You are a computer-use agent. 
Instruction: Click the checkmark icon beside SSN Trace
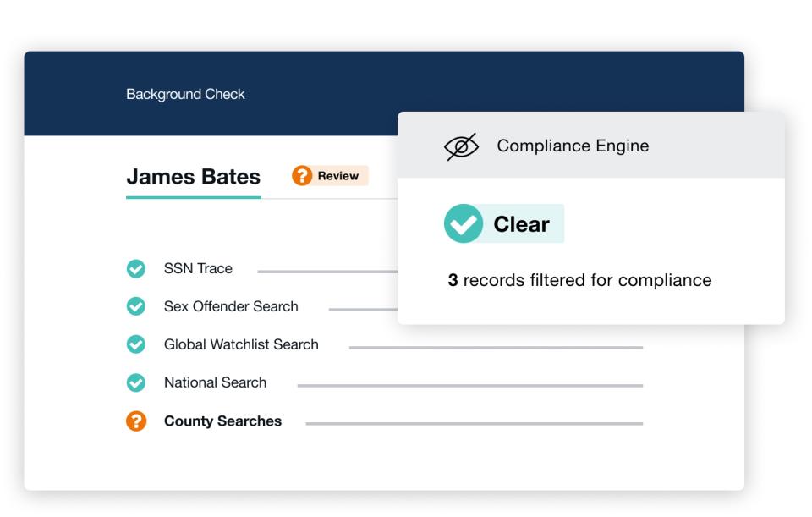(136, 268)
